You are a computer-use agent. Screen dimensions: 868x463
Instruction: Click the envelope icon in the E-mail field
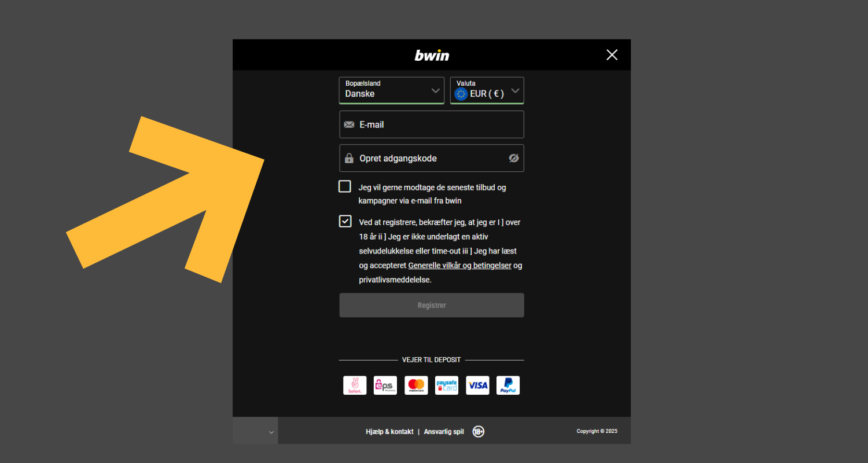click(x=349, y=124)
